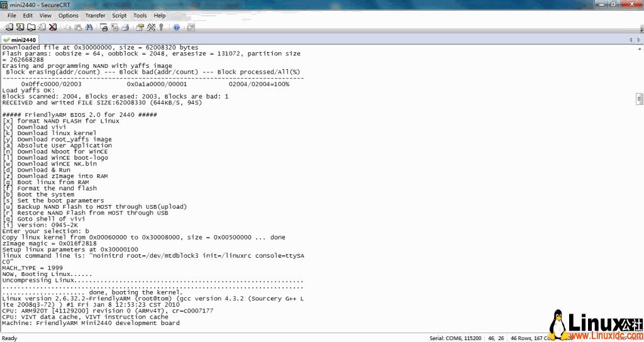Expand the View menu
Viewport: 644px width, 342px height.
45,15
